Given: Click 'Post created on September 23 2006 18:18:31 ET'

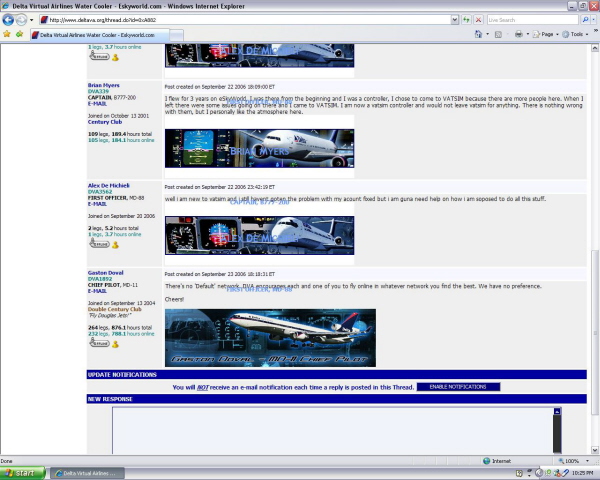Looking at the screenshot, I should click(220, 274).
